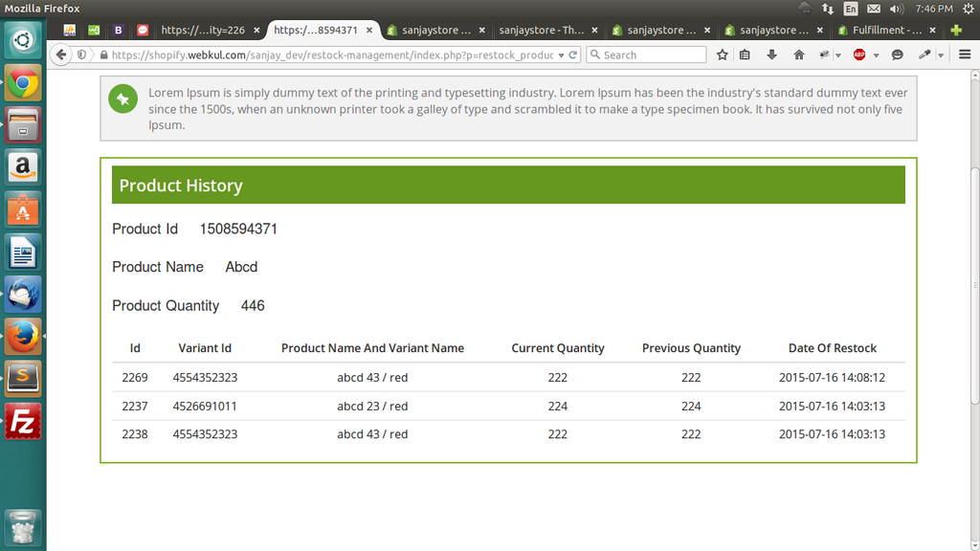The width and height of the screenshot is (980, 551).
Task: Click the back navigation arrow
Action: (62, 55)
